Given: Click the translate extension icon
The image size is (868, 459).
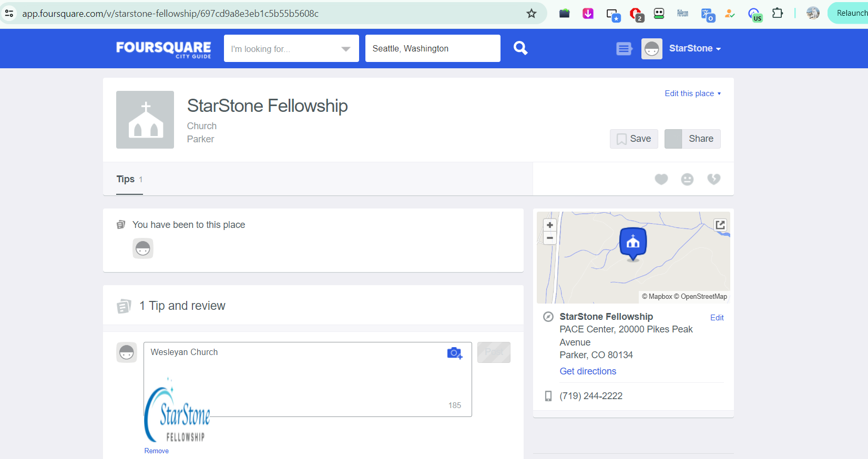Looking at the screenshot, I should click(708, 15).
